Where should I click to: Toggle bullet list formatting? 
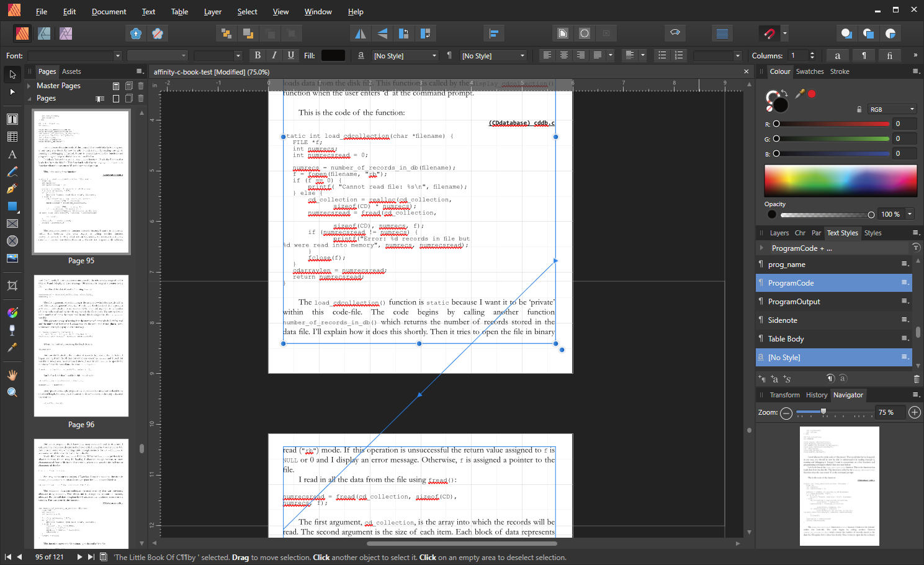coord(662,55)
